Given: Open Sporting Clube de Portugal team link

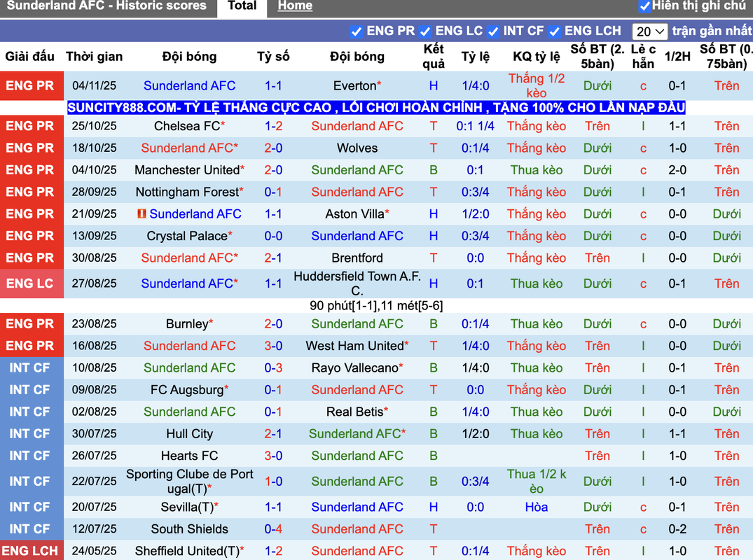Looking at the screenshot, I should coord(189,482).
